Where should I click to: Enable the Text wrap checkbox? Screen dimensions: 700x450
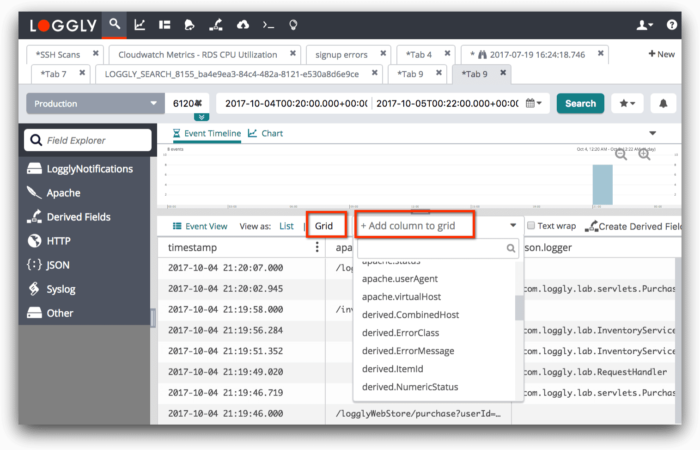coord(531,226)
